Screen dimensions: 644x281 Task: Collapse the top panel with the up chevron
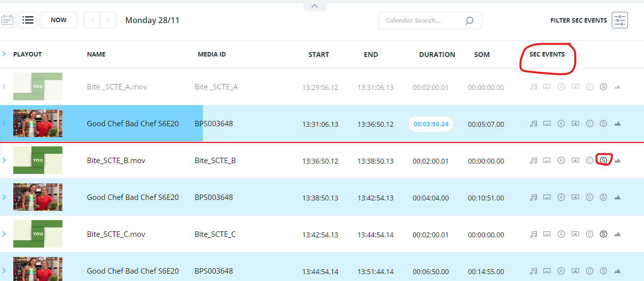(315, 6)
